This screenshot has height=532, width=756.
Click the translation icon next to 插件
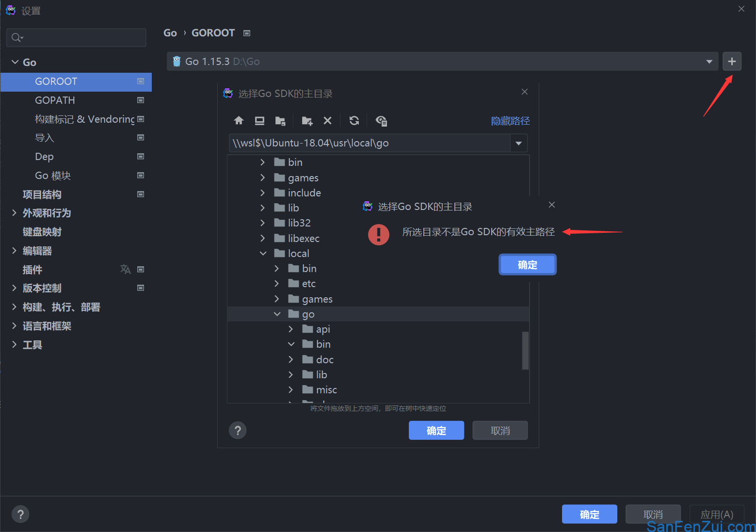[126, 269]
